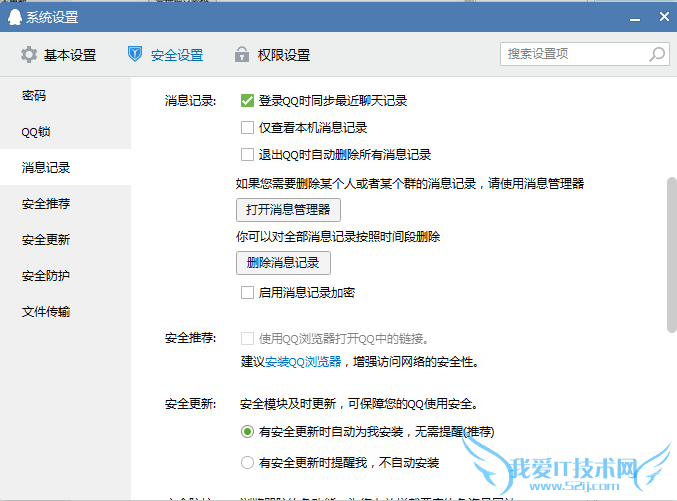677x501 pixels.
Task: Close the 系统设置 window
Action: click(x=664, y=17)
